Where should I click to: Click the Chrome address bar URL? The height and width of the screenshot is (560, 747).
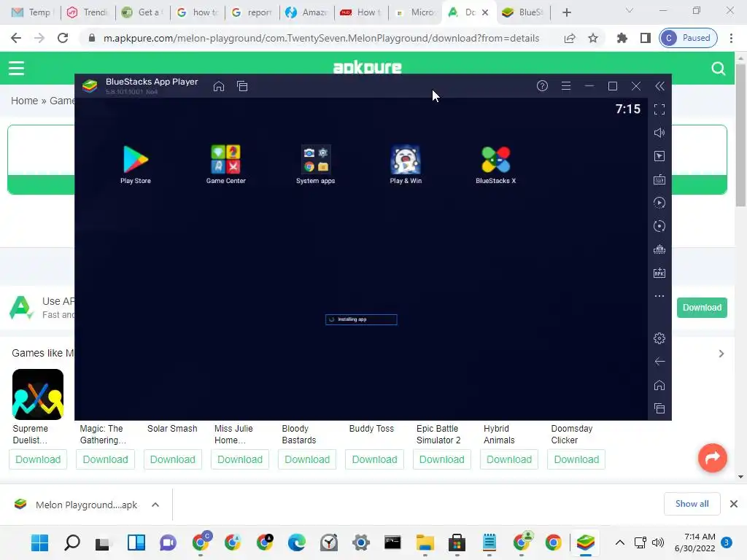point(321,38)
